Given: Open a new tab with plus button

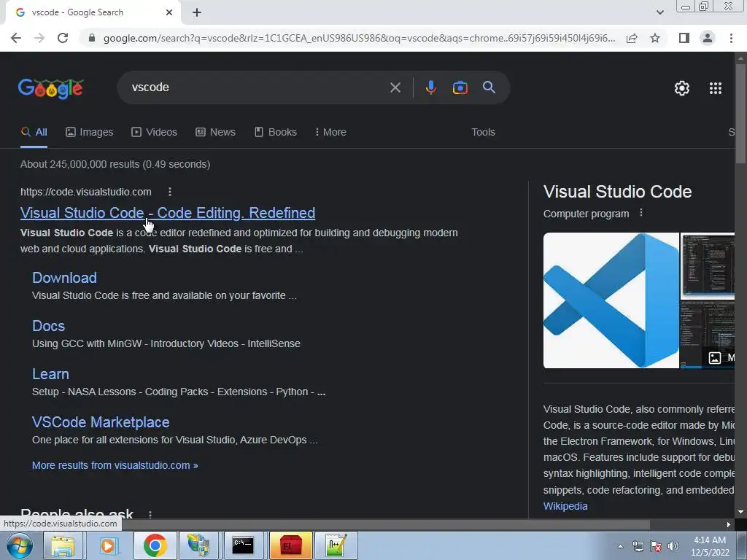Looking at the screenshot, I should [x=197, y=13].
